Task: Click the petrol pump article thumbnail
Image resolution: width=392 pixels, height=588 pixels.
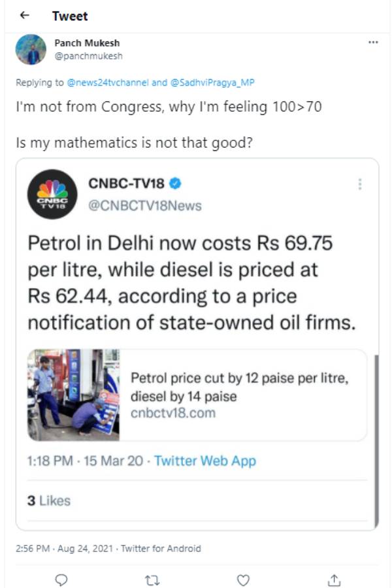Action: pyautogui.click(x=73, y=395)
